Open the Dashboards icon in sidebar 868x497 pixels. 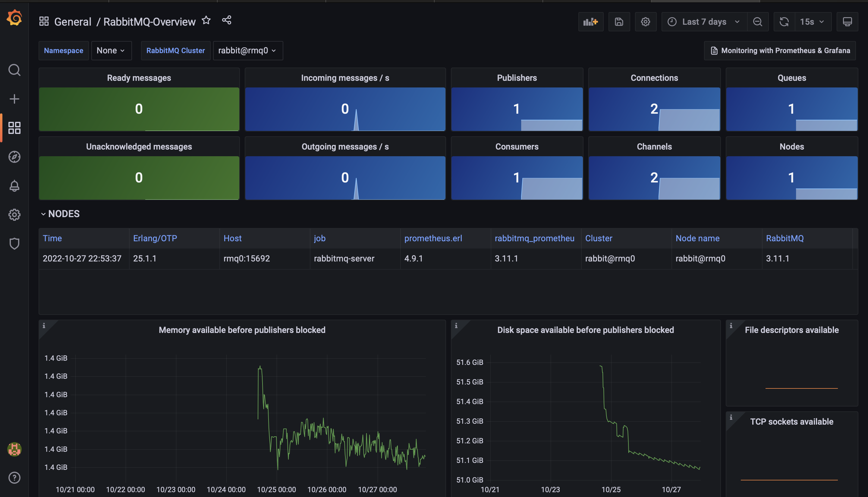pos(14,128)
